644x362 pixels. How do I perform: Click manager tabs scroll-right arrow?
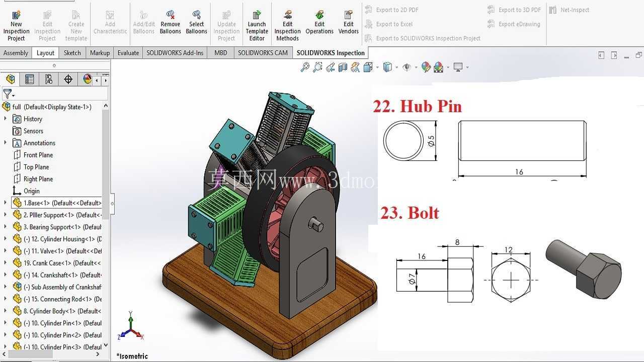106,80
